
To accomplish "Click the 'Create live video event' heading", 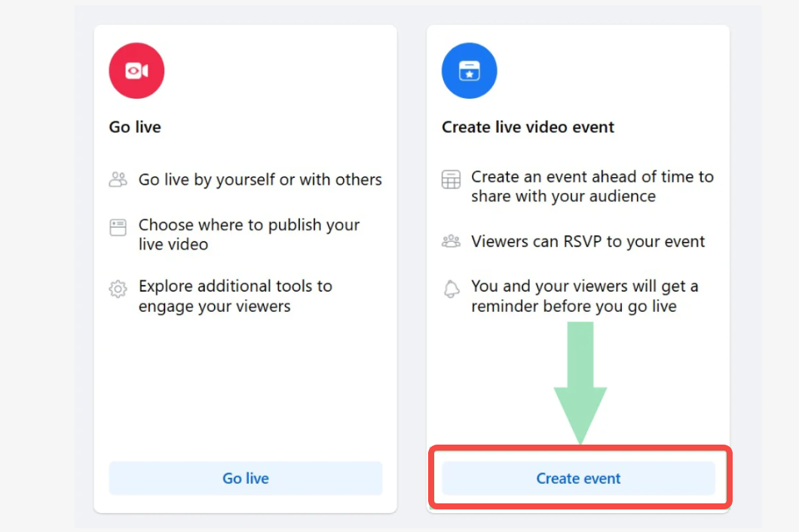I will (528, 127).
